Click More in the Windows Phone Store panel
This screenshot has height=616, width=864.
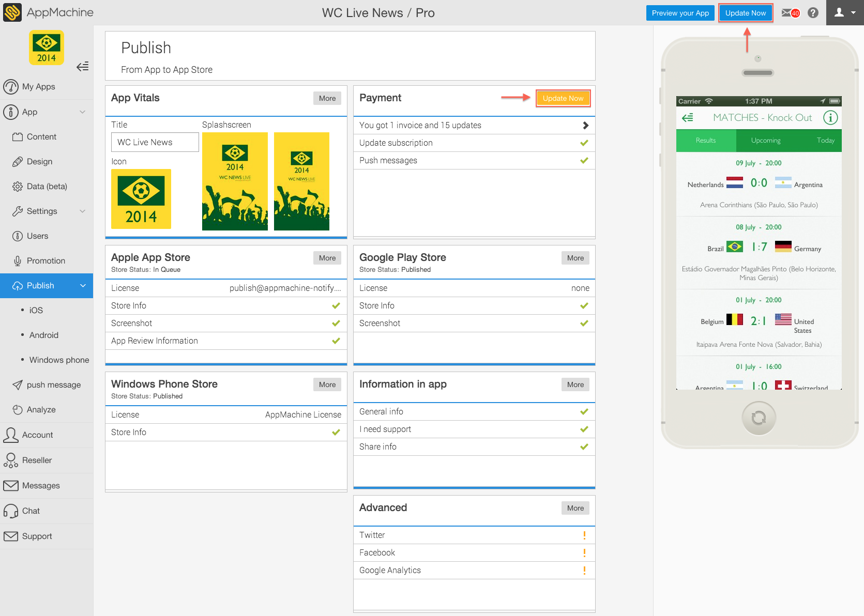(327, 384)
